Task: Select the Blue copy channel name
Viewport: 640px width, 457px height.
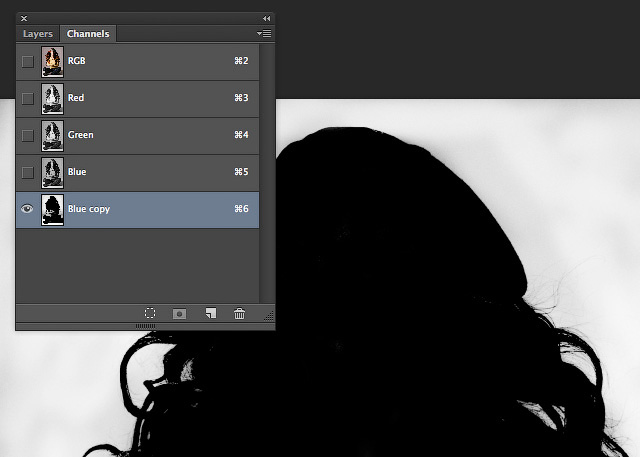Action: (89, 209)
